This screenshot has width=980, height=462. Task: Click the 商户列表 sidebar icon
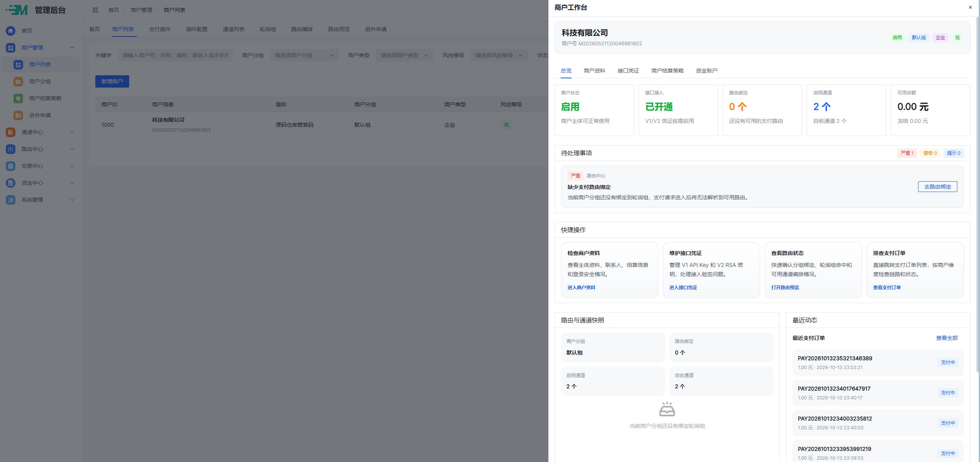click(x=18, y=65)
